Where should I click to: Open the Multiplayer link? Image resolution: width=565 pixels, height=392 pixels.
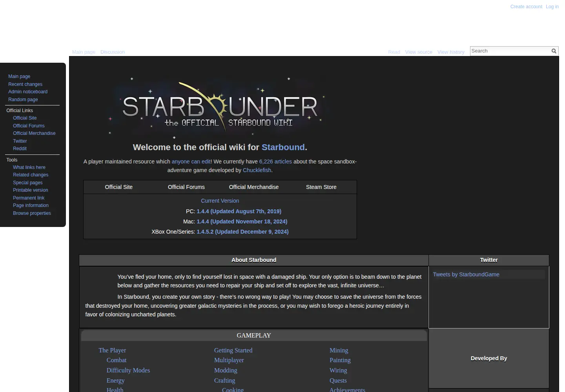(x=229, y=360)
